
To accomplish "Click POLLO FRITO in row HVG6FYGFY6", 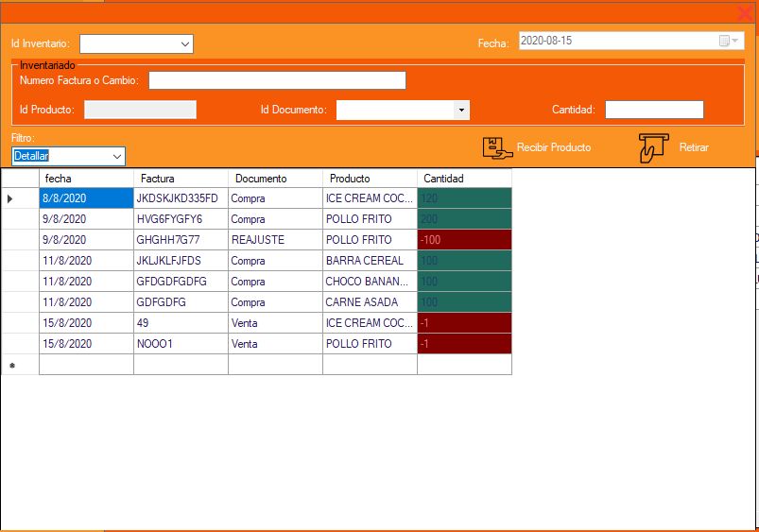I will pos(370,219).
